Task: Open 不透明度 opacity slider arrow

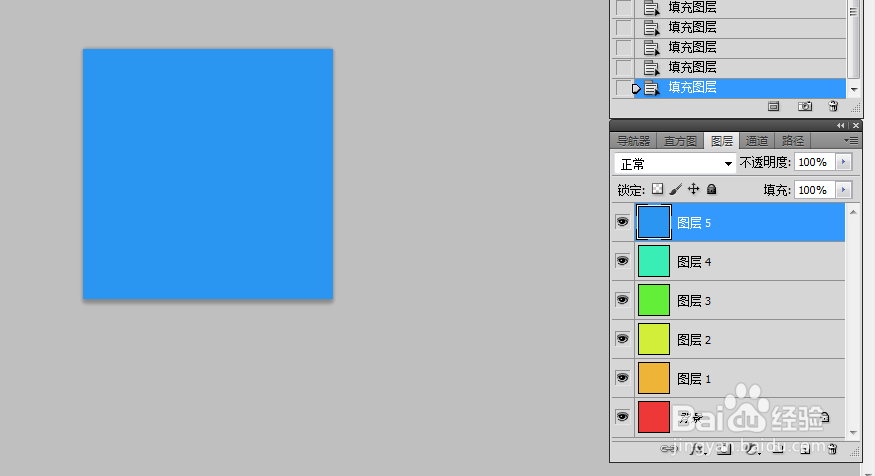Action: click(844, 162)
